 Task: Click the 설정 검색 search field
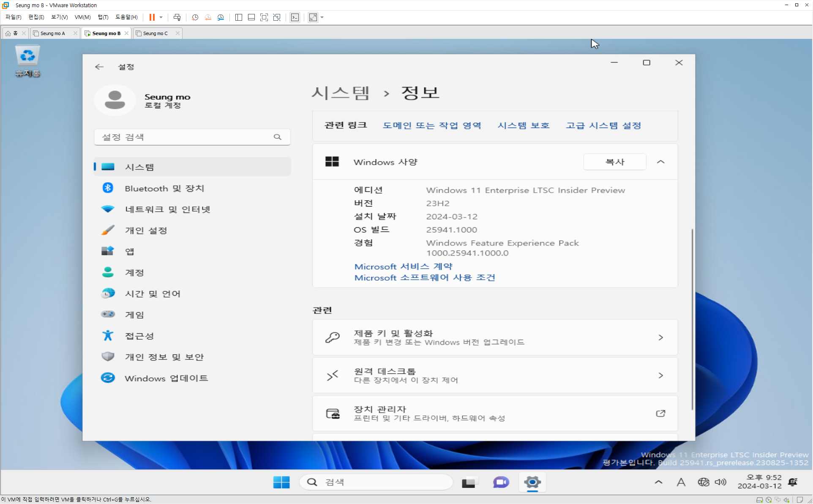click(186, 137)
